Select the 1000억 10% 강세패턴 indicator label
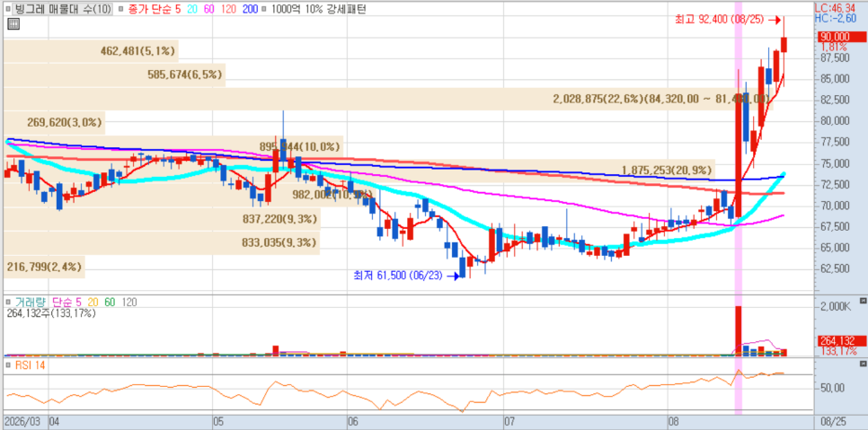 (318, 9)
